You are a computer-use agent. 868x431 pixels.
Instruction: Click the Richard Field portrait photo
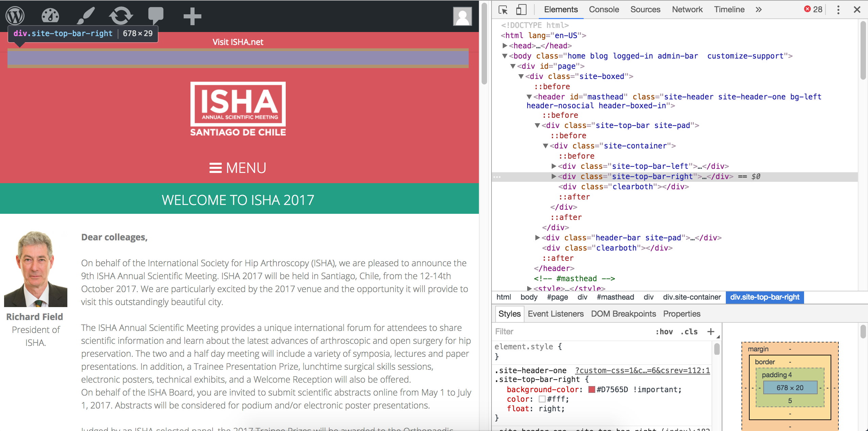point(36,269)
